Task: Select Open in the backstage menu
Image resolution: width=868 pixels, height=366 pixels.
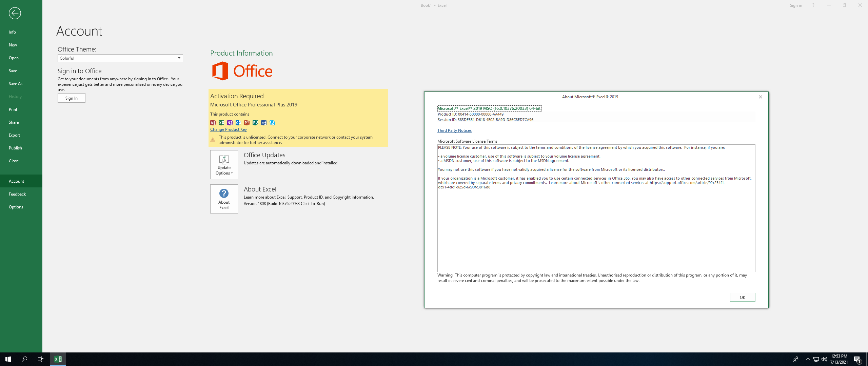Action: click(21, 58)
